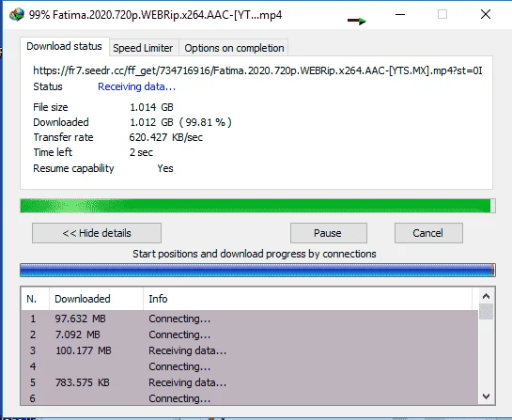The height and width of the screenshot is (420, 512).
Task: Close the download window
Action: coord(486,14)
